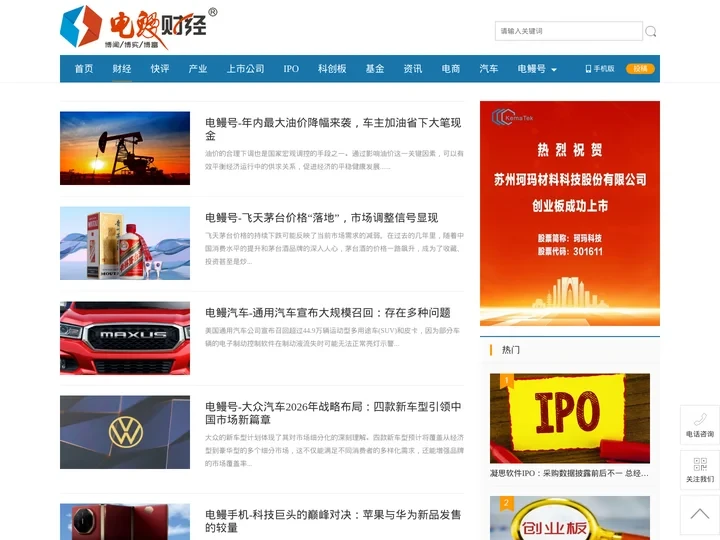Click the GM recall article summary text
Image resolution: width=720 pixels, height=540 pixels.
pos(332,337)
